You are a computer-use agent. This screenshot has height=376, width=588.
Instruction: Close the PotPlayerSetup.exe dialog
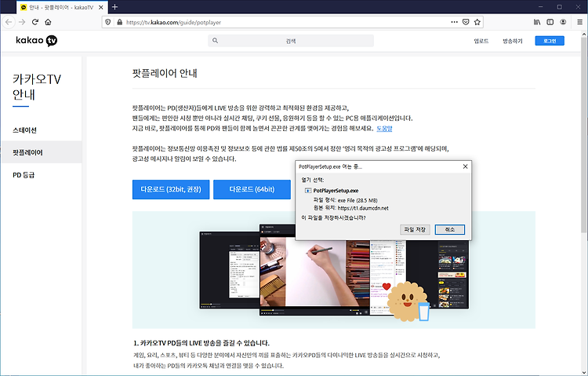(465, 166)
